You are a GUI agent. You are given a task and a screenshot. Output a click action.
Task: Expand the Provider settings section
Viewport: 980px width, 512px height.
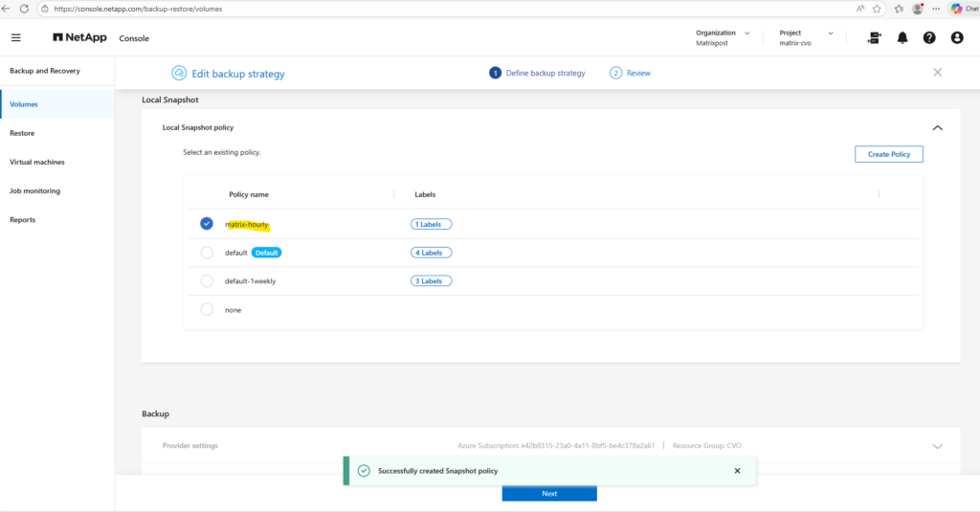coord(937,446)
